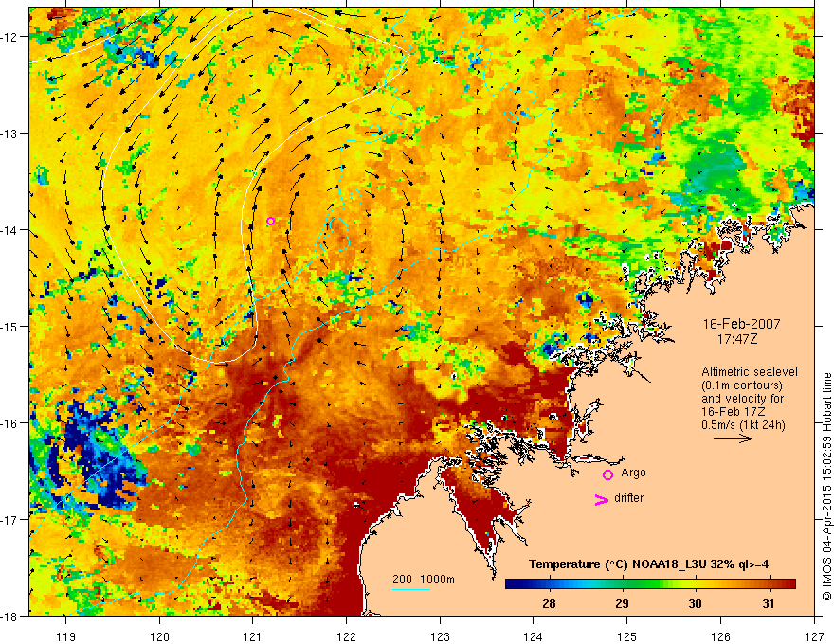Viewport: 834px width, 644px height.
Task: Click latitude label -13
Action: (x=10, y=134)
